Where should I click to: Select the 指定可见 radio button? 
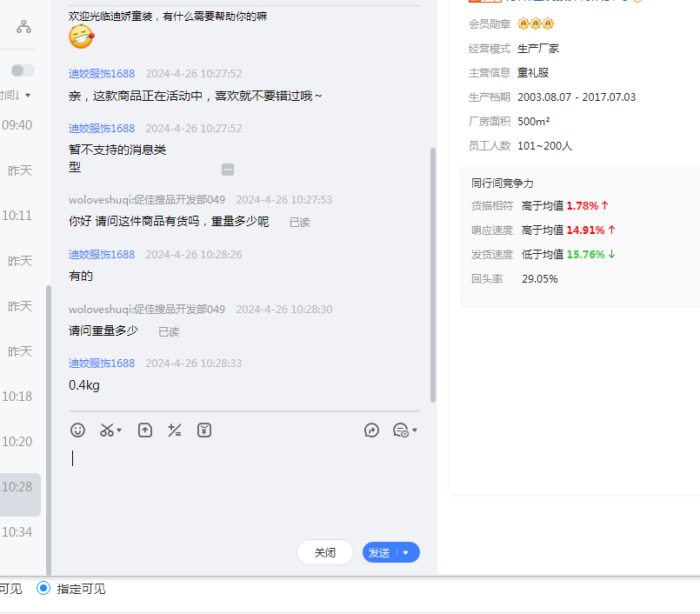click(43, 589)
